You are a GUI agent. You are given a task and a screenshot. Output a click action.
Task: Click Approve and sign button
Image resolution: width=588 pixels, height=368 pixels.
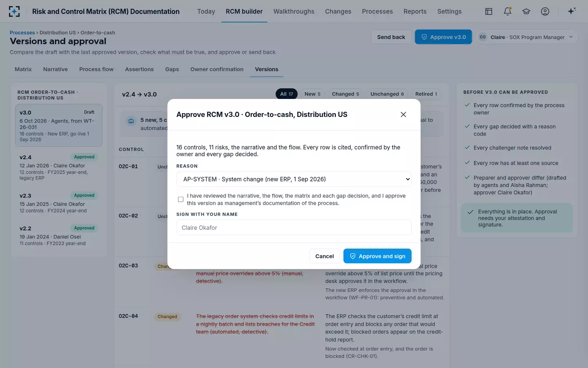click(377, 256)
